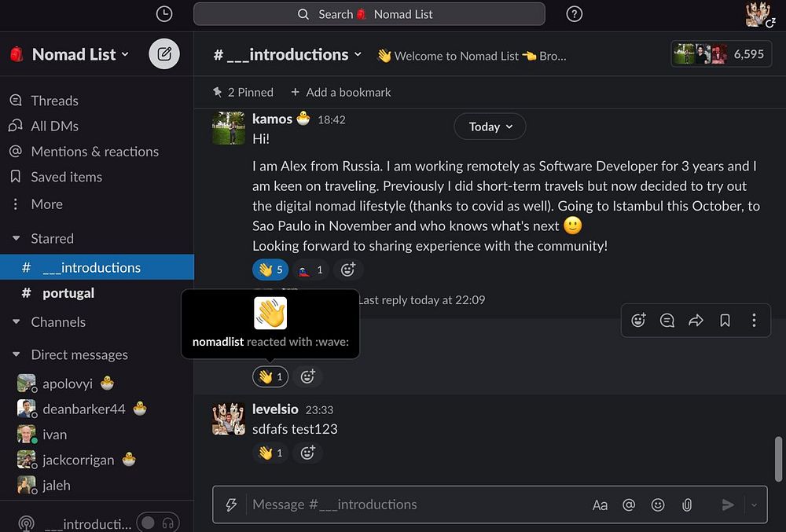Click the Welcome to Nomad List channel topic
This screenshot has width=786, height=532.
point(472,56)
